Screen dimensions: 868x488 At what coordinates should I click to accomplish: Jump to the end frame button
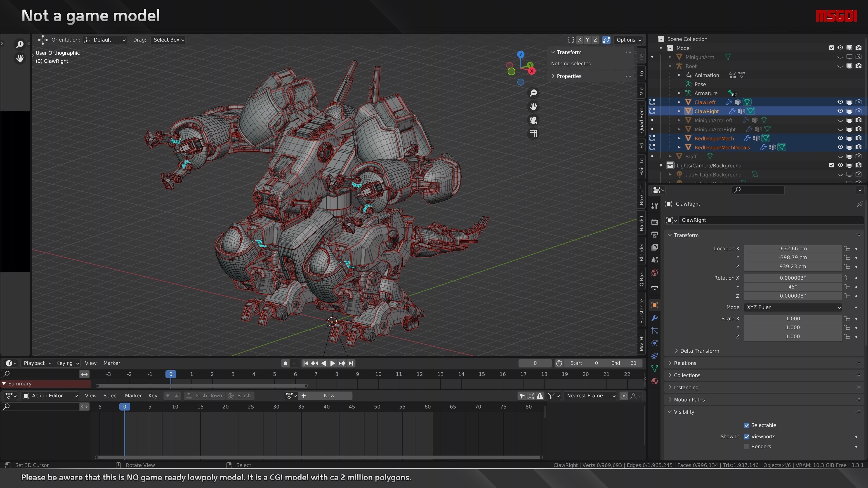pyautogui.click(x=351, y=363)
